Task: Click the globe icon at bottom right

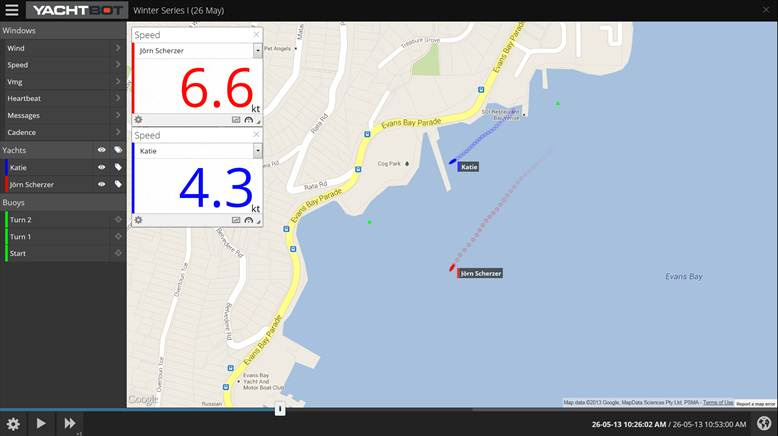Action: point(764,423)
